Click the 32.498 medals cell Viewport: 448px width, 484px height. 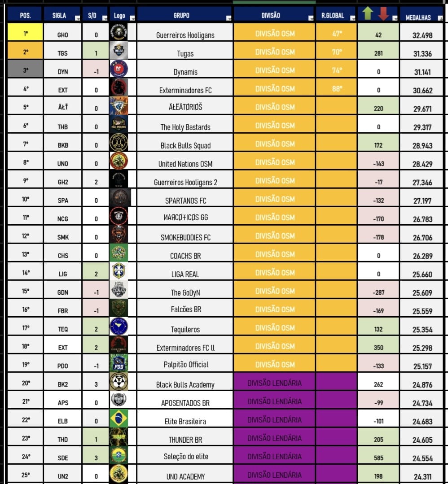[x=422, y=35]
